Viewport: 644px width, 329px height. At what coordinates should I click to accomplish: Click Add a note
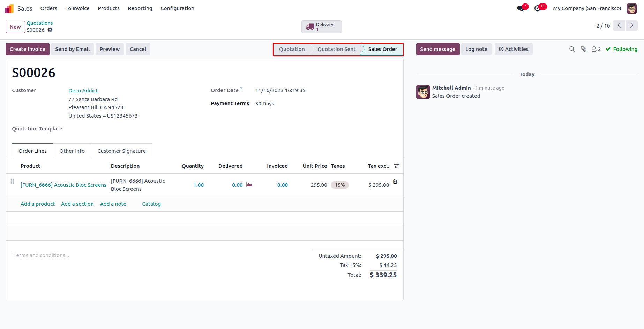click(113, 204)
